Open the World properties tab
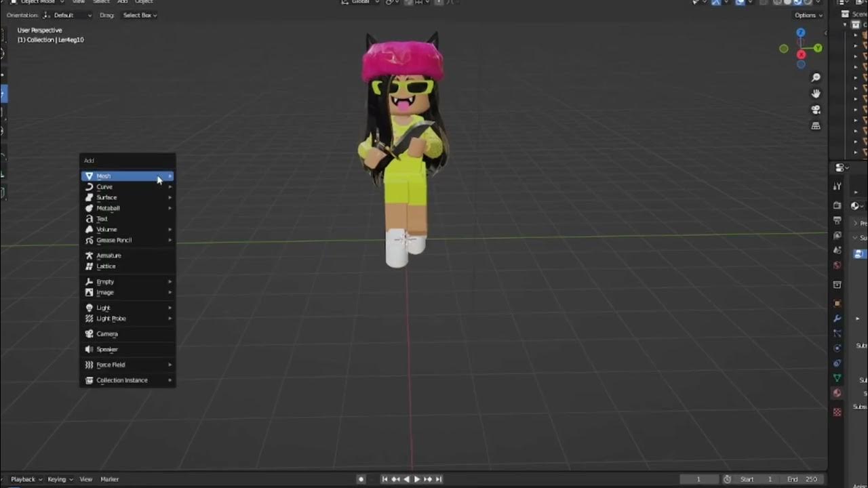Screen dimensions: 868x488 click(x=837, y=265)
